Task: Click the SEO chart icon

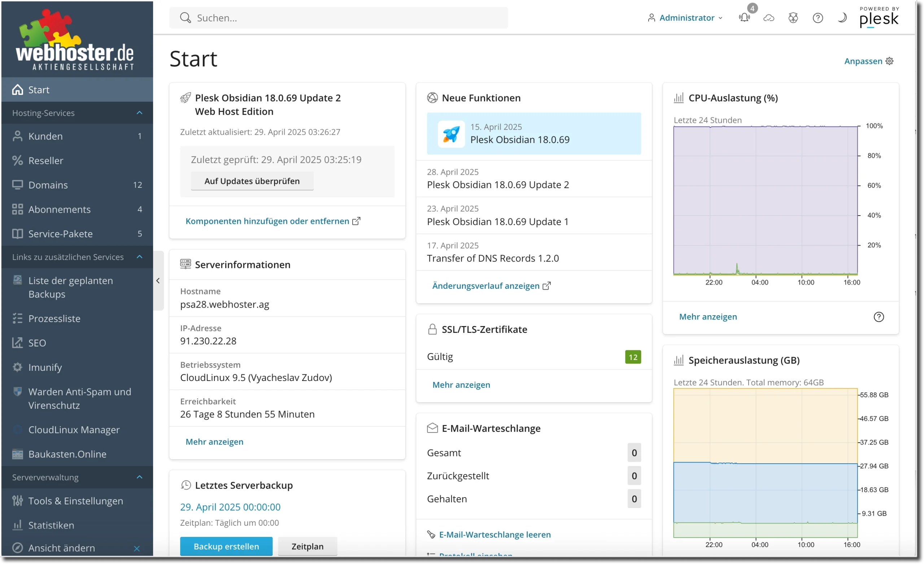Action: [17, 343]
